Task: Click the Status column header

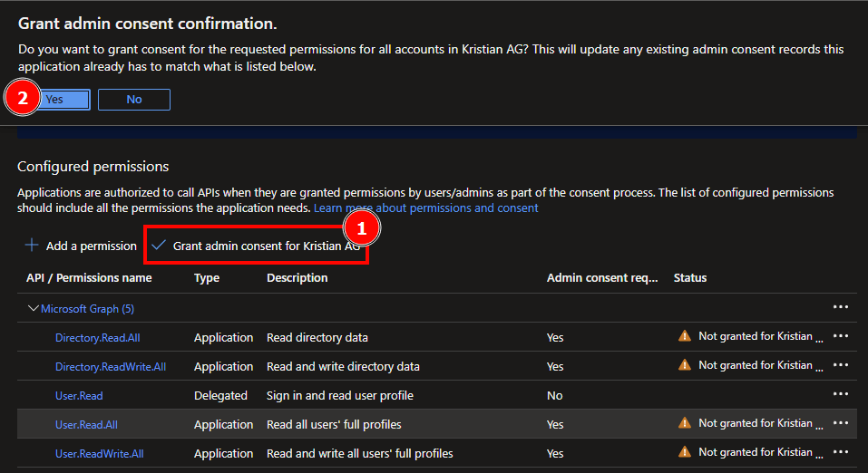Action: click(689, 278)
